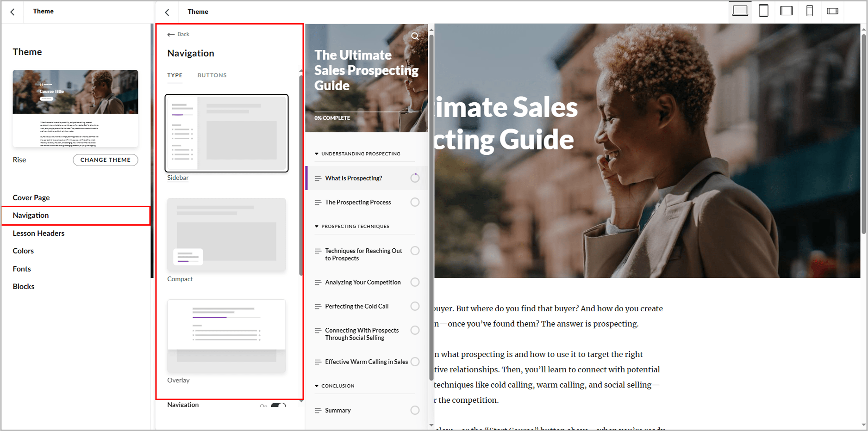Click the back arrow in the Theme header
Screen dimensions: 868x431
coord(12,12)
